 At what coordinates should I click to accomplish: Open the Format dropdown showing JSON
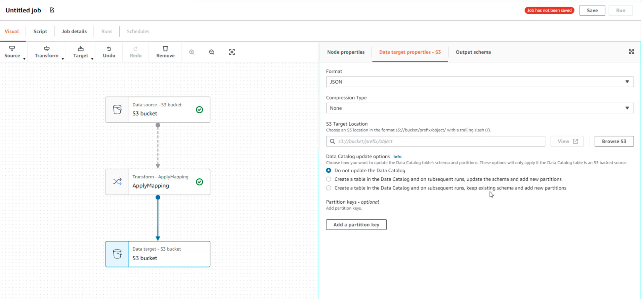pyautogui.click(x=480, y=82)
